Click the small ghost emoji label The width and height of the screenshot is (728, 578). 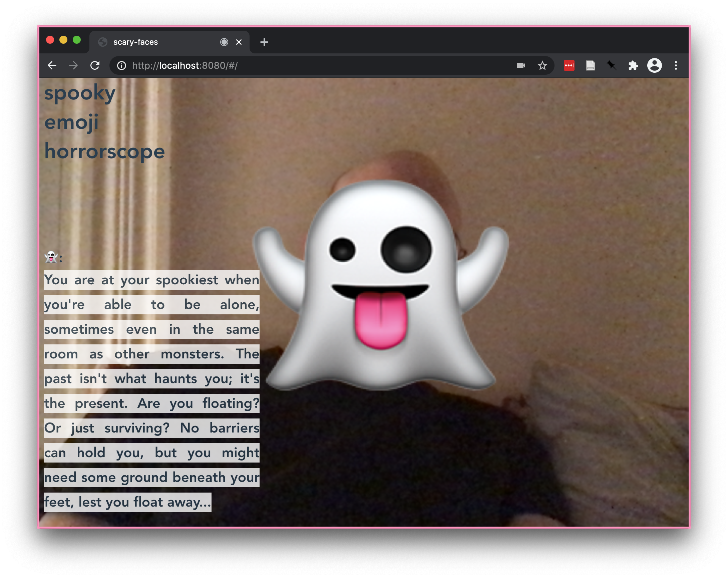tap(51, 257)
